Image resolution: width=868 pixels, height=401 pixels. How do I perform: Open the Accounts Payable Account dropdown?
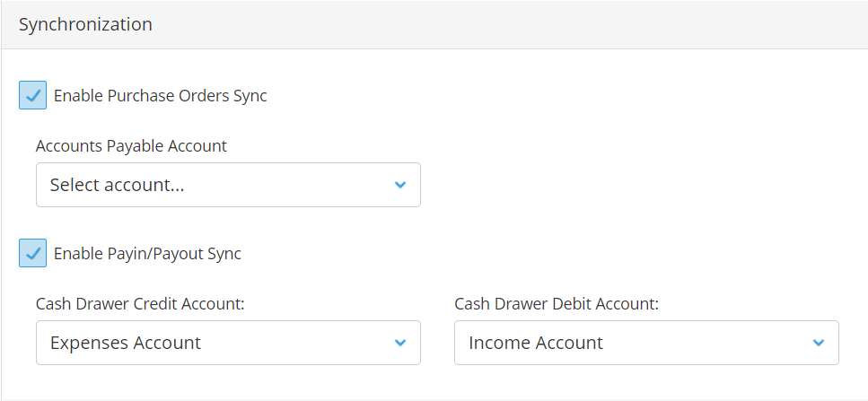228,185
